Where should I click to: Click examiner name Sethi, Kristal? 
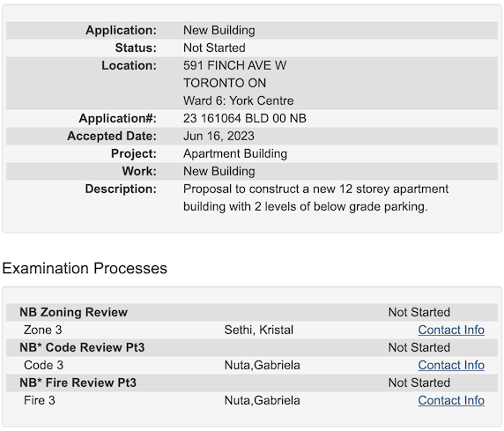click(259, 330)
